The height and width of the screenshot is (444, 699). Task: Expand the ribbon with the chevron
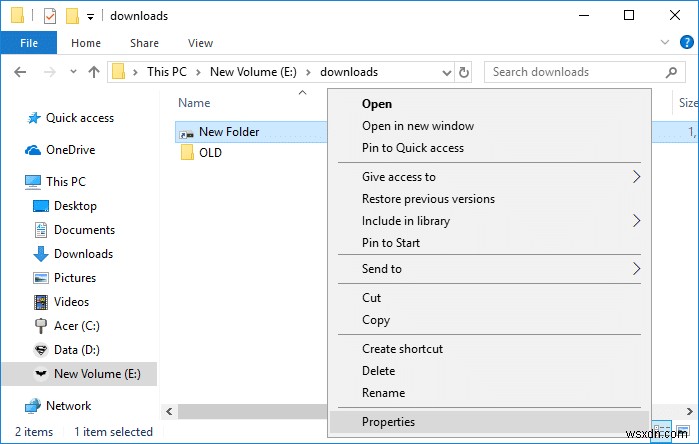tap(665, 42)
